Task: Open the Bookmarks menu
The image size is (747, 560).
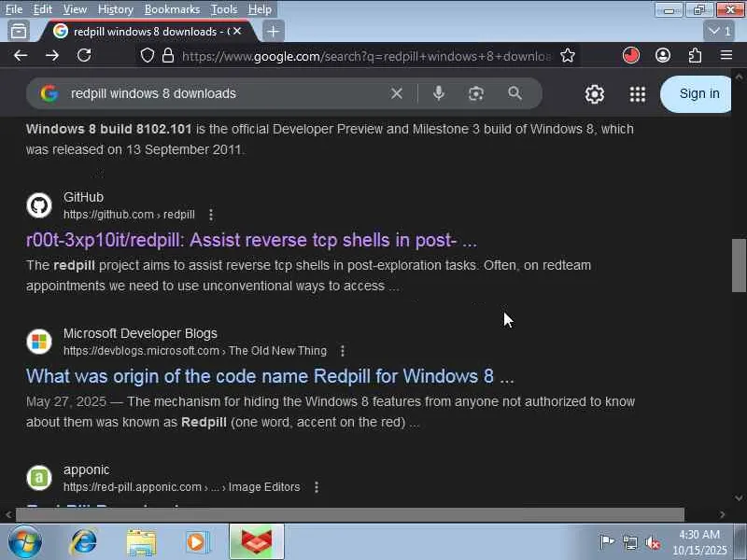Action: tap(172, 9)
